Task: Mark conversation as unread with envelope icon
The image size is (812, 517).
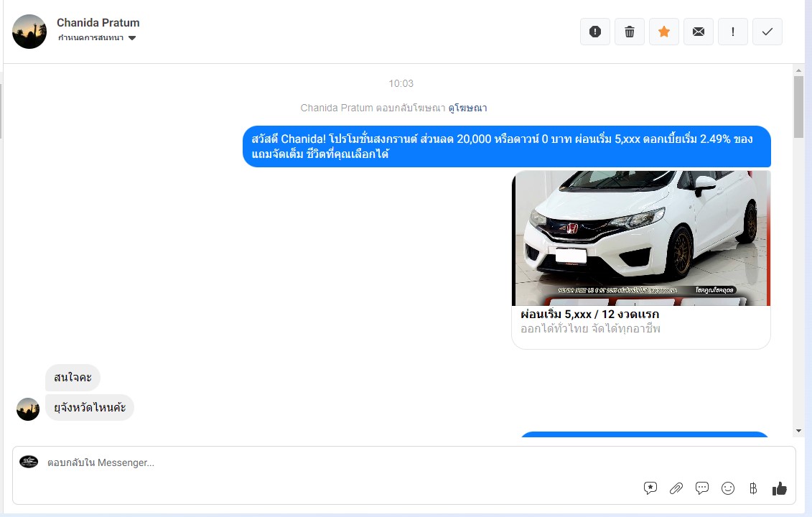Action: [698, 32]
